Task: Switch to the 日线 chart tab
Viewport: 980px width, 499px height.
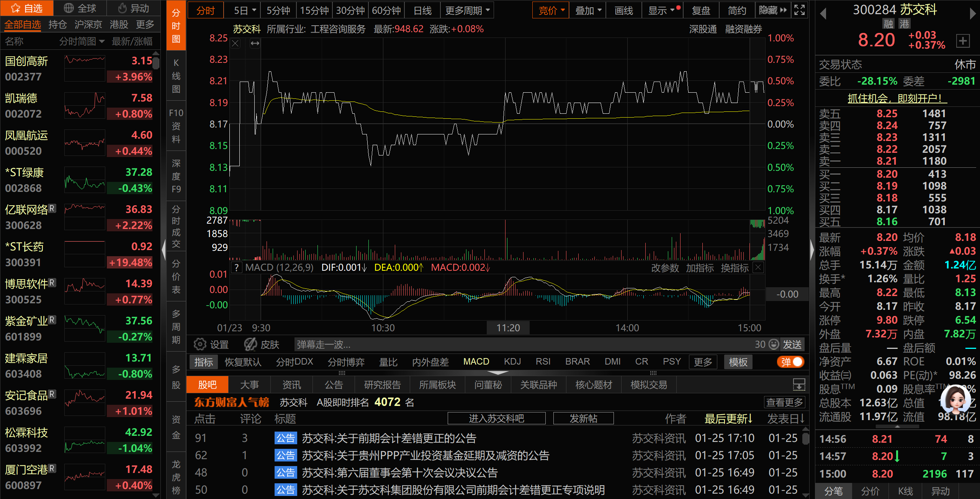Action: 422,10
